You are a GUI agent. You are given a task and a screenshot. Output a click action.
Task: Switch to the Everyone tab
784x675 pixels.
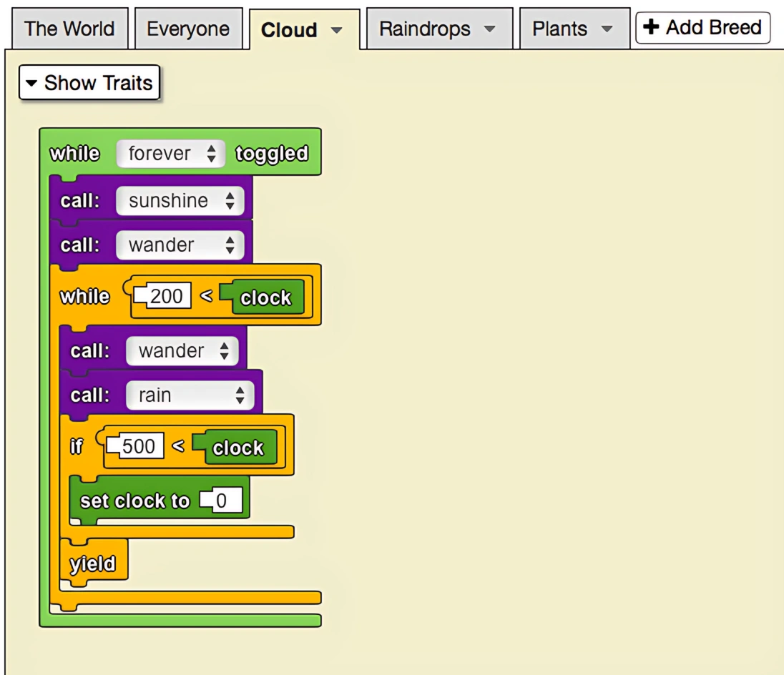click(x=188, y=28)
